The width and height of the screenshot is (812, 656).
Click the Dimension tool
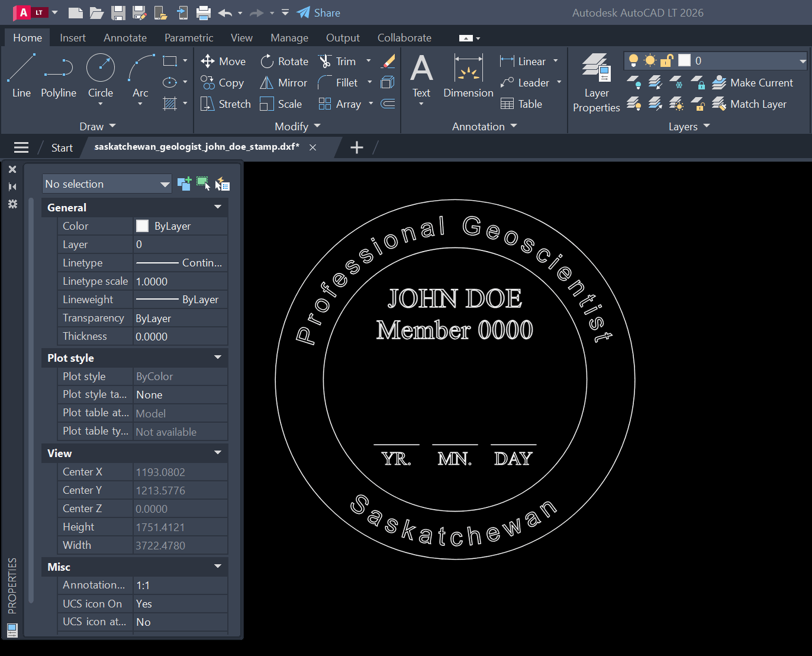(x=468, y=76)
